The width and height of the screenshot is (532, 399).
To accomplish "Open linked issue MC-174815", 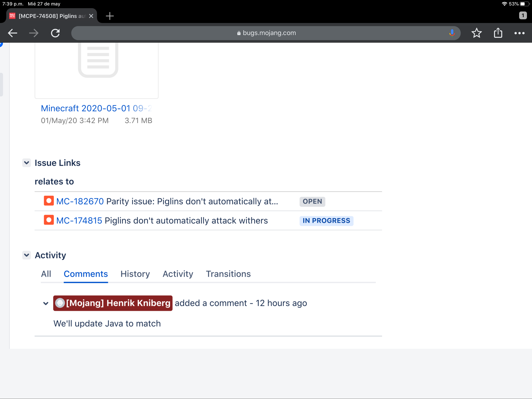I will (x=79, y=221).
